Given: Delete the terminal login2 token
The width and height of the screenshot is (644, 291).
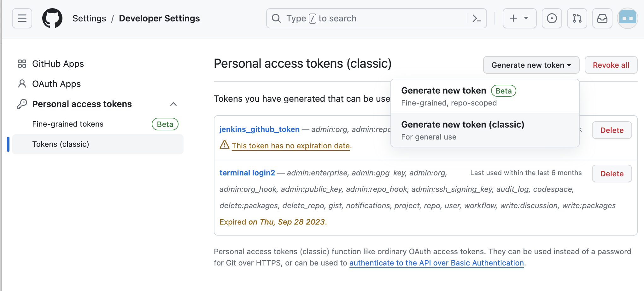Looking at the screenshot, I should (x=612, y=174).
